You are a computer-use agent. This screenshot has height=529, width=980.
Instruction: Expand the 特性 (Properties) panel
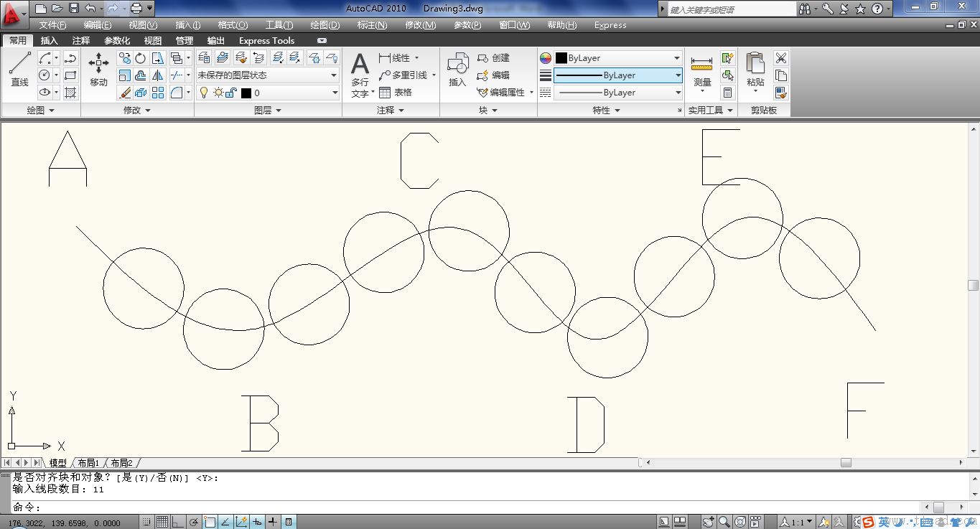click(607, 110)
